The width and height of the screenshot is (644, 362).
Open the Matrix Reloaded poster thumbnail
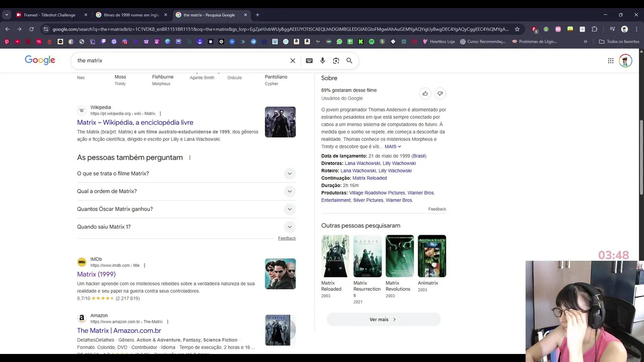pos(335,256)
